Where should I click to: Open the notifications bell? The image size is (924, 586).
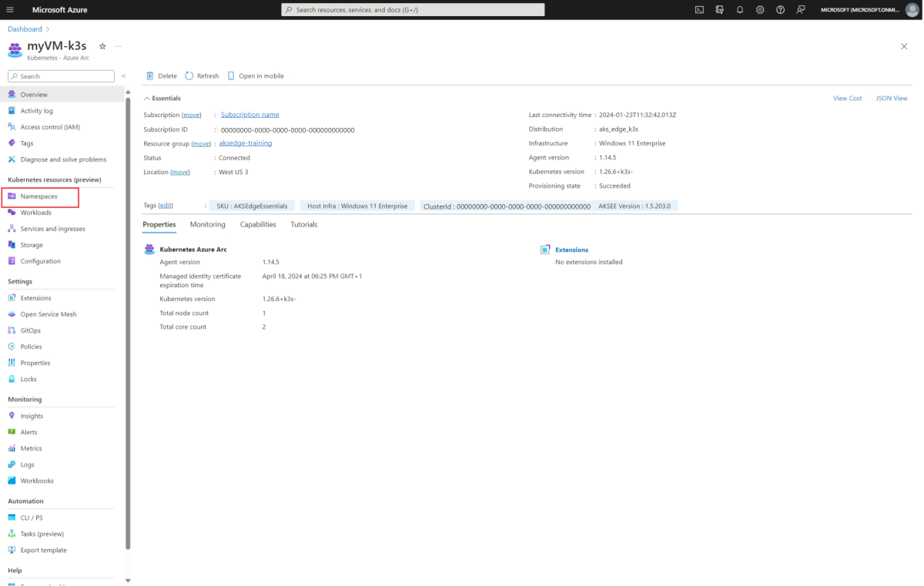click(x=740, y=10)
